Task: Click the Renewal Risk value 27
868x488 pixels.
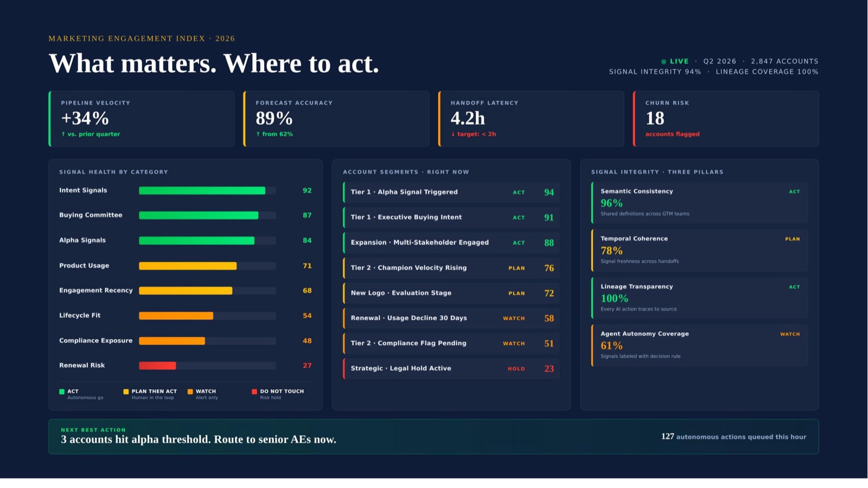Action: pyautogui.click(x=307, y=366)
